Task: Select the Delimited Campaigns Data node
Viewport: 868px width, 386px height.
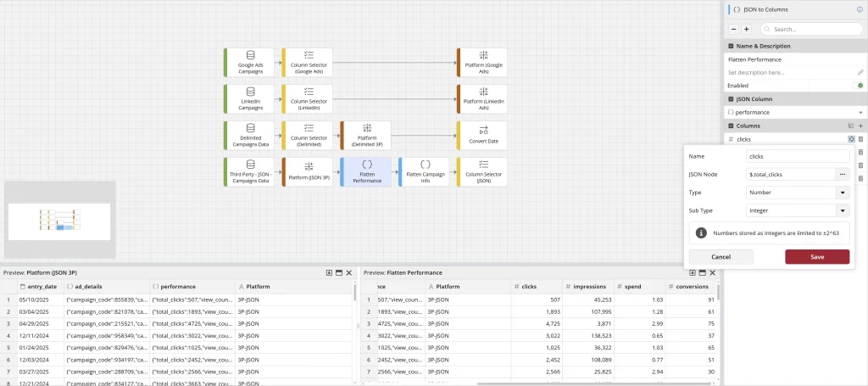Action: click(249, 135)
